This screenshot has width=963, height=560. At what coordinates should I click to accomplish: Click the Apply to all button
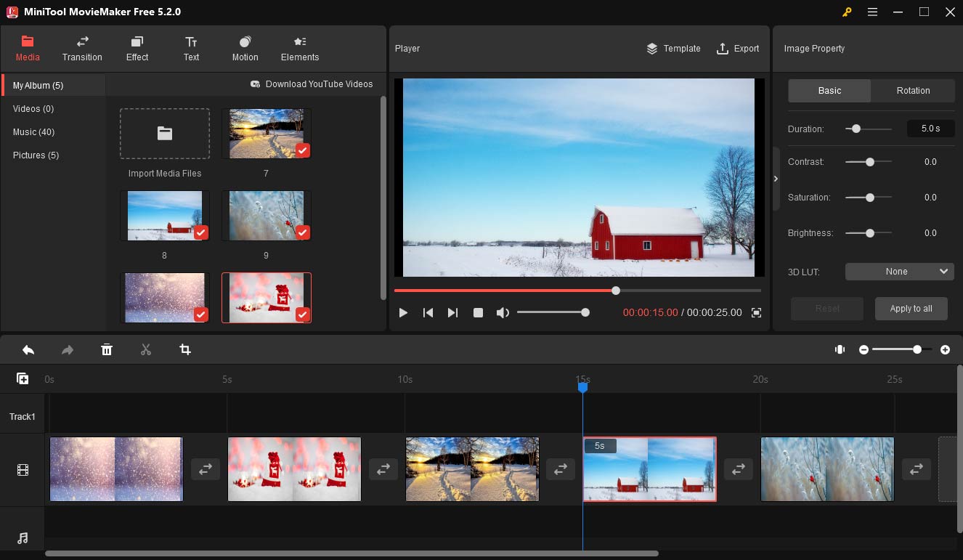pos(911,308)
